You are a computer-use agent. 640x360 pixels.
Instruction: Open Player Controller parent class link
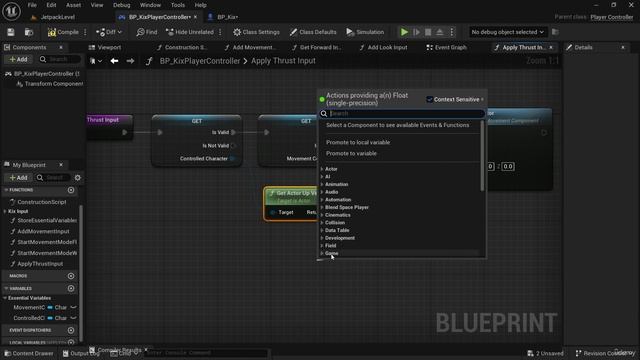[611, 17]
